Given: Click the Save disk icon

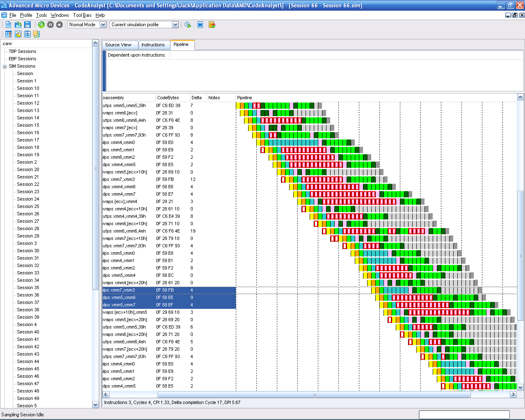Looking at the screenshot, I should pyautogui.click(x=27, y=25).
